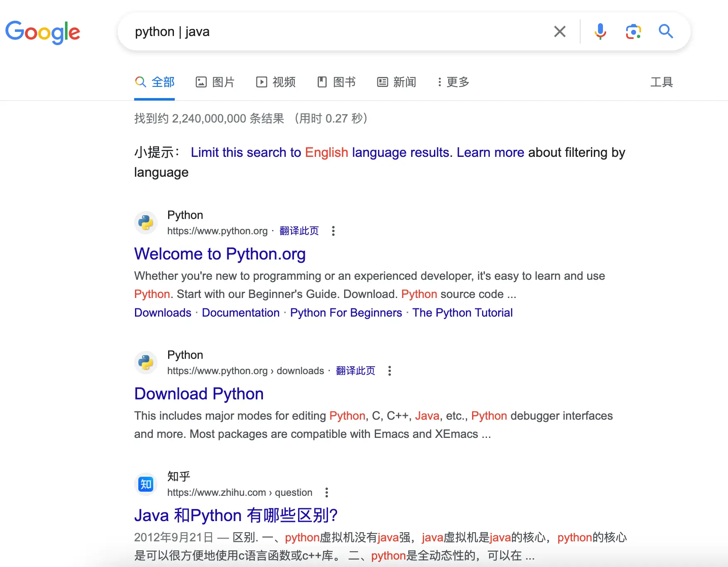Switch to the 新闻 tab
The image size is (728, 567).
point(396,82)
